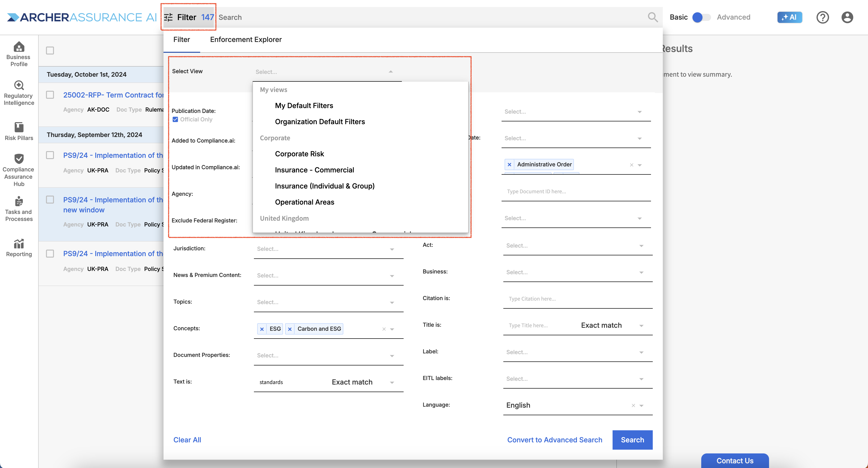The height and width of the screenshot is (468, 868).
Task: Click the Title is input field
Action: pyautogui.click(x=541, y=326)
